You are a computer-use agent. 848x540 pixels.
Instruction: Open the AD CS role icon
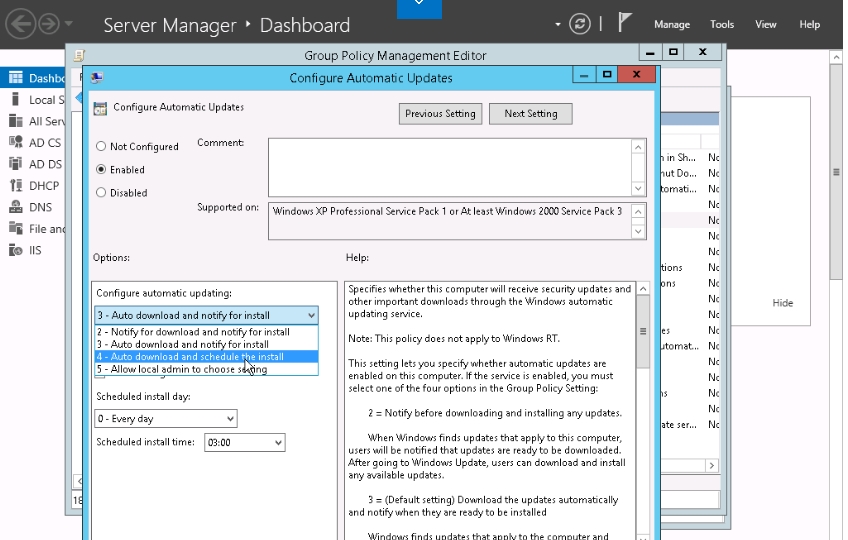tap(16, 142)
